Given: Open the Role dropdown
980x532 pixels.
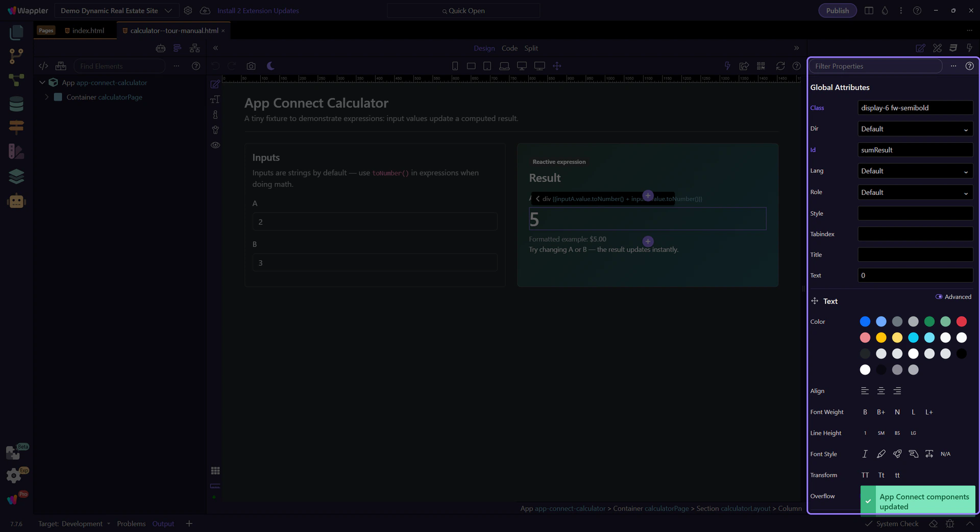Looking at the screenshot, I should click(x=915, y=192).
